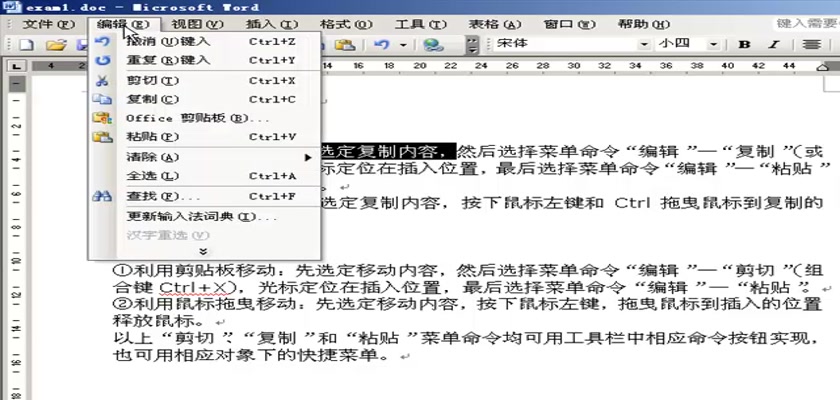Screen dimensions: 840x400
Task: Toggle Italic formatting
Action: tap(774, 44)
